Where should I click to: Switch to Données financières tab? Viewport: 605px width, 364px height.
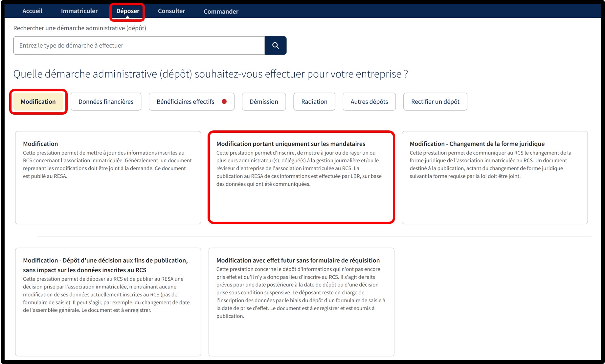(x=106, y=102)
